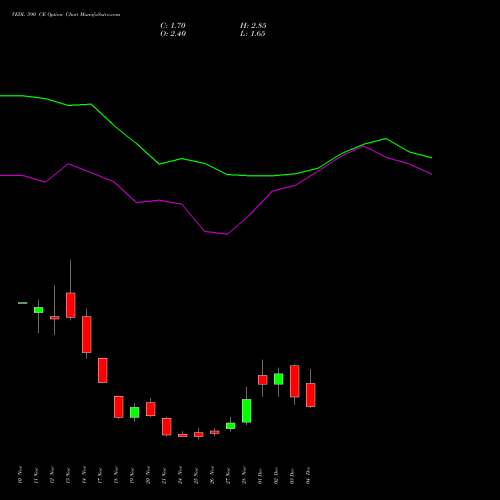The width and height of the screenshot is (500, 500).
Task: Click the chart title text at top left
Action: (x=66, y=15)
